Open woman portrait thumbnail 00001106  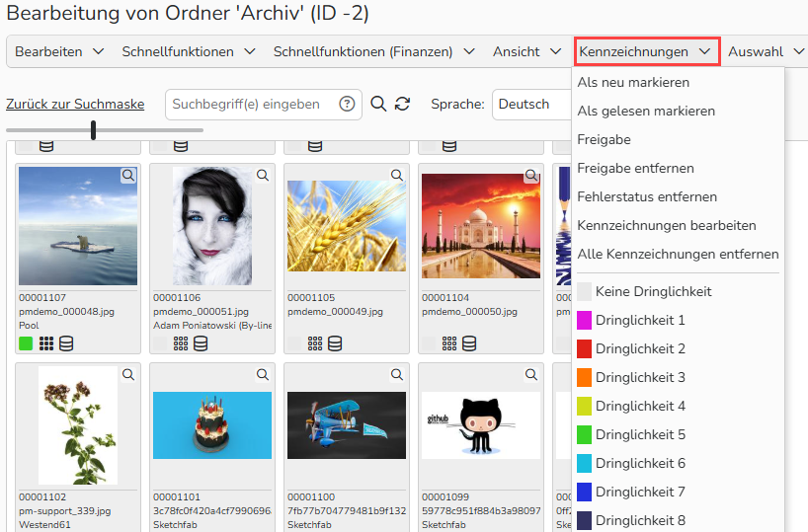[x=212, y=226]
